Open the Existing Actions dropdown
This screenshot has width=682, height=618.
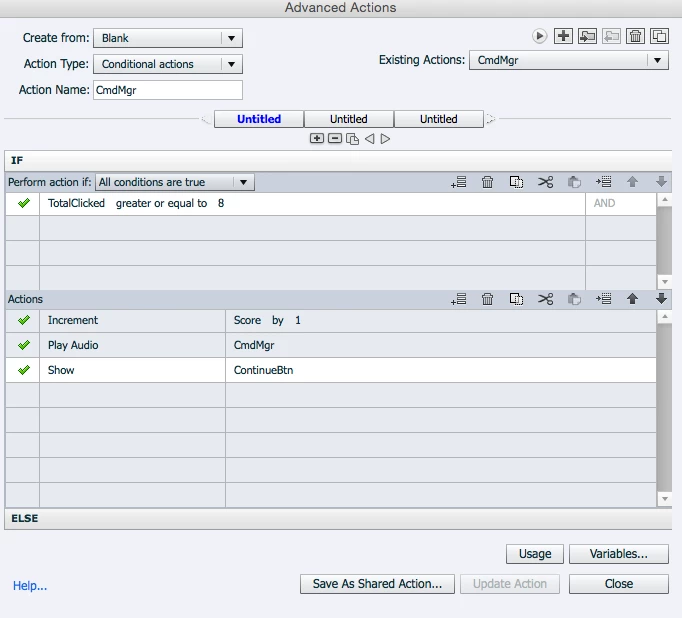pyautogui.click(x=568, y=60)
